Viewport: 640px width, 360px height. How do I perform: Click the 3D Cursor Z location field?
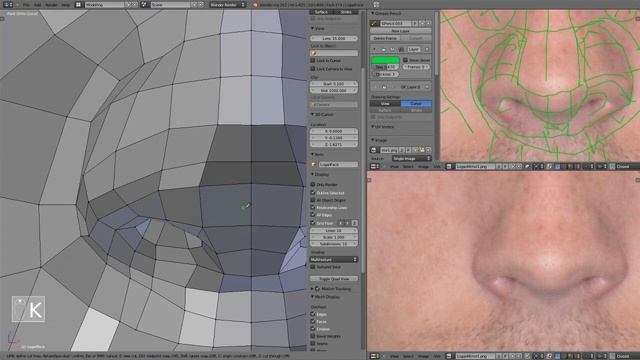click(334, 144)
